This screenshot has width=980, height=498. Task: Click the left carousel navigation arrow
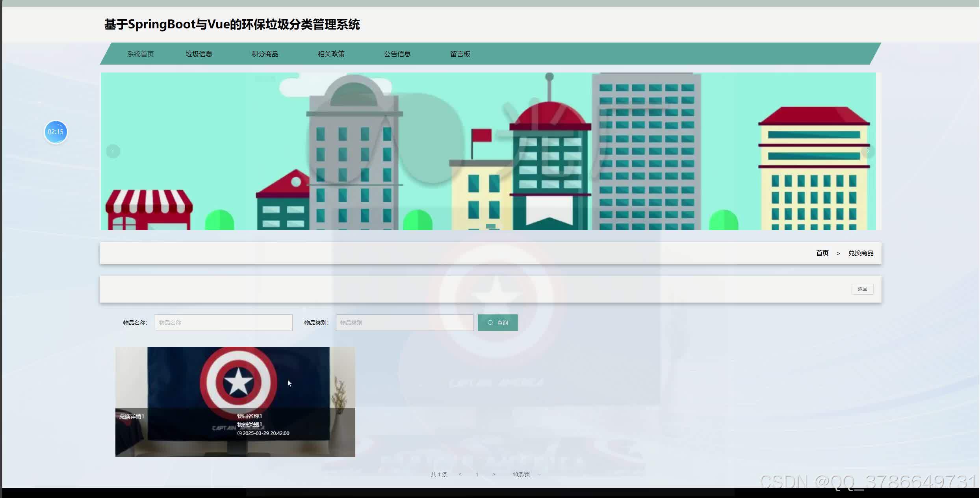(113, 151)
